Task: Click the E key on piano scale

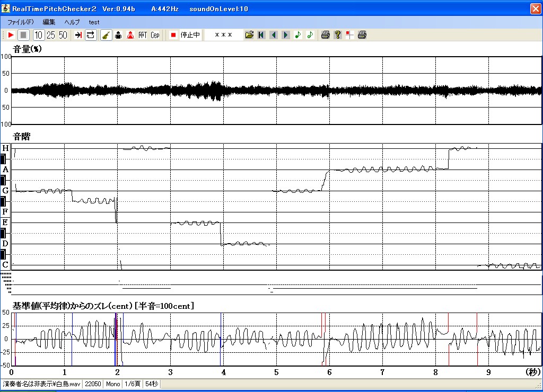Action: click(5, 222)
